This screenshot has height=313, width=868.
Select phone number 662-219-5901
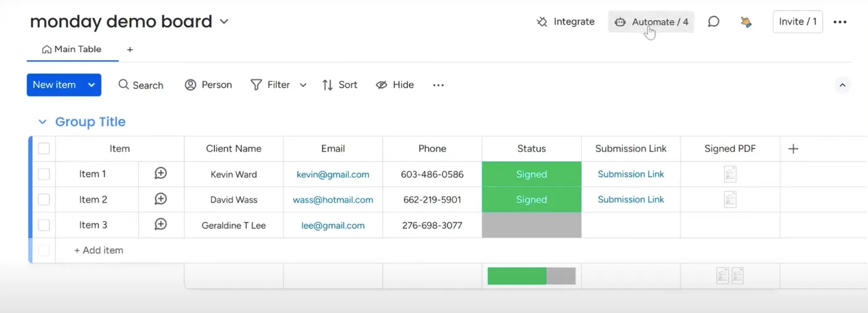coord(432,200)
